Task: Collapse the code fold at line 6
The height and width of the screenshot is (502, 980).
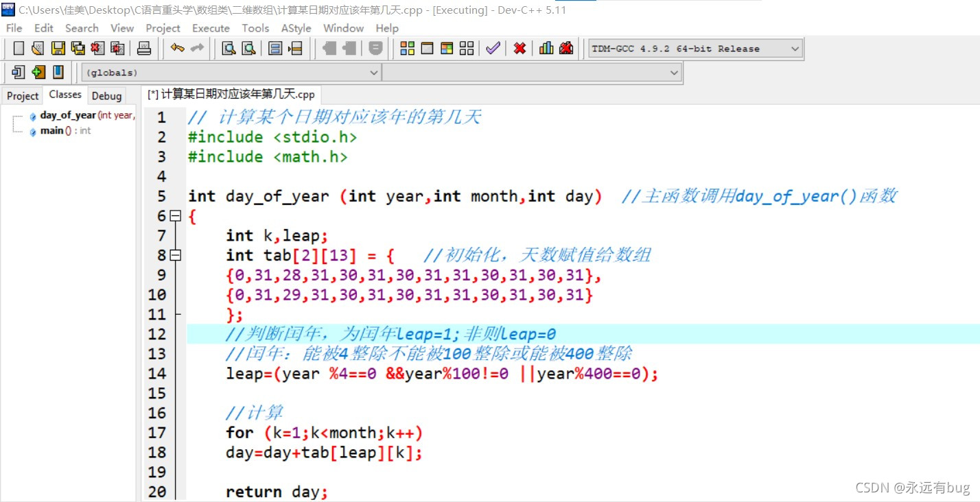Action: click(x=176, y=216)
